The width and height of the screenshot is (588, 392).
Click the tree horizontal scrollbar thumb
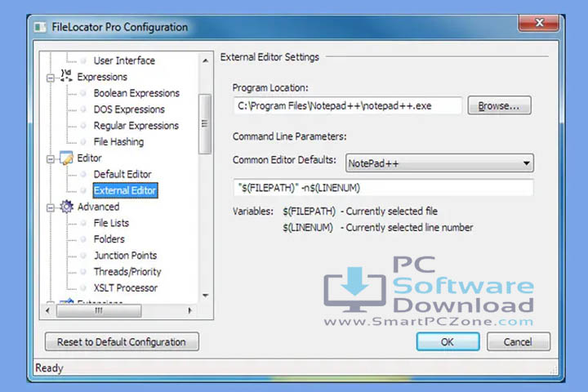pos(99,310)
